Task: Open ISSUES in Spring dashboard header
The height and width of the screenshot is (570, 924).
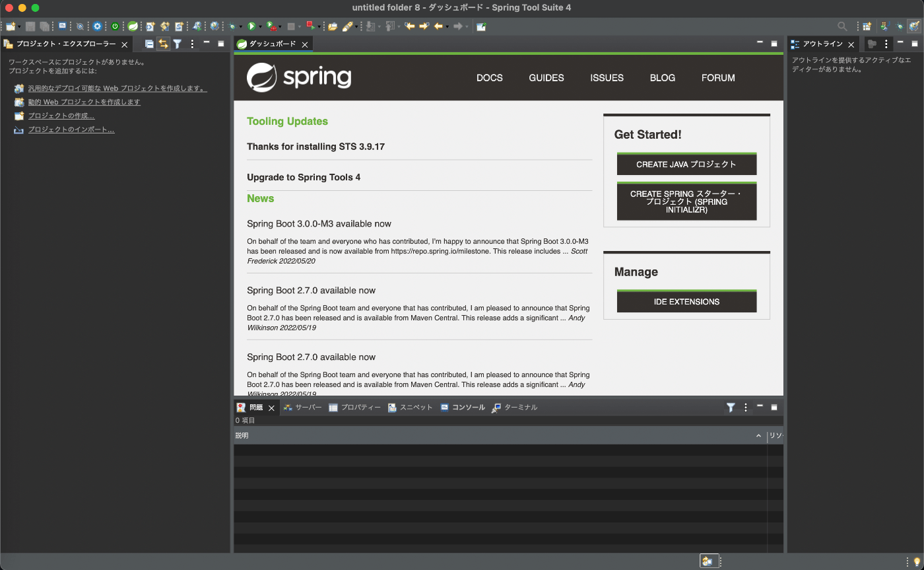Action: tap(607, 77)
